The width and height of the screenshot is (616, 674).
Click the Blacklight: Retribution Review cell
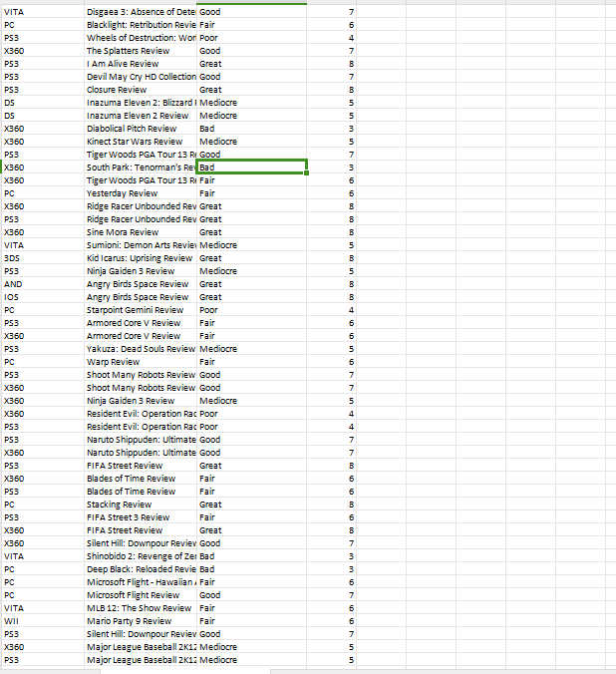141,25
